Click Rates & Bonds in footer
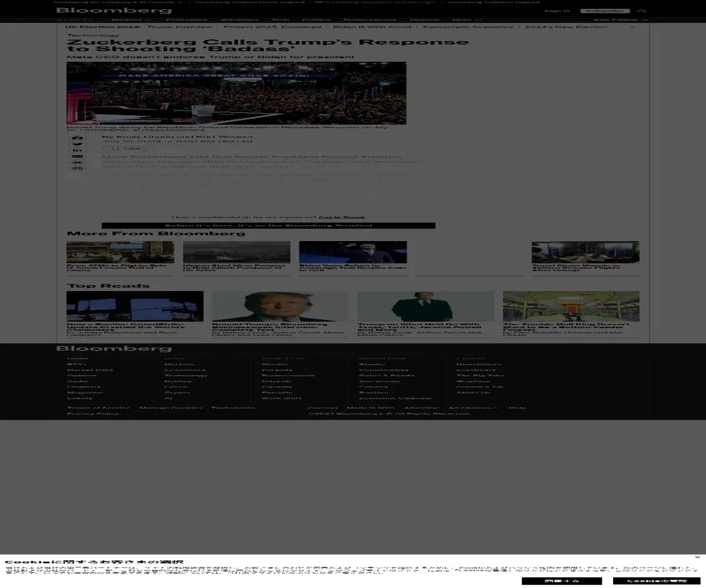Image resolution: width=706 pixels, height=588 pixels. click(x=387, y=376)
